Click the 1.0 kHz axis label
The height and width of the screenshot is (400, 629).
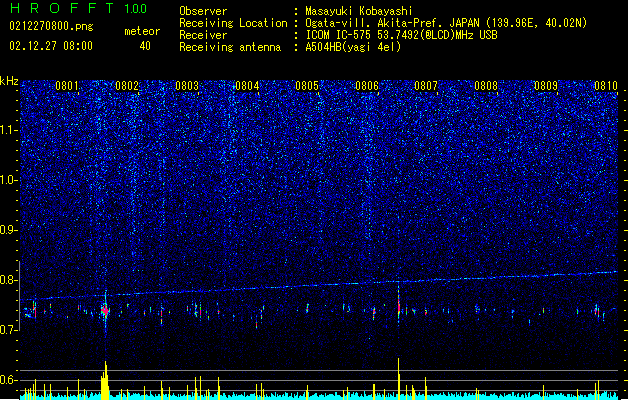(9, 180)
